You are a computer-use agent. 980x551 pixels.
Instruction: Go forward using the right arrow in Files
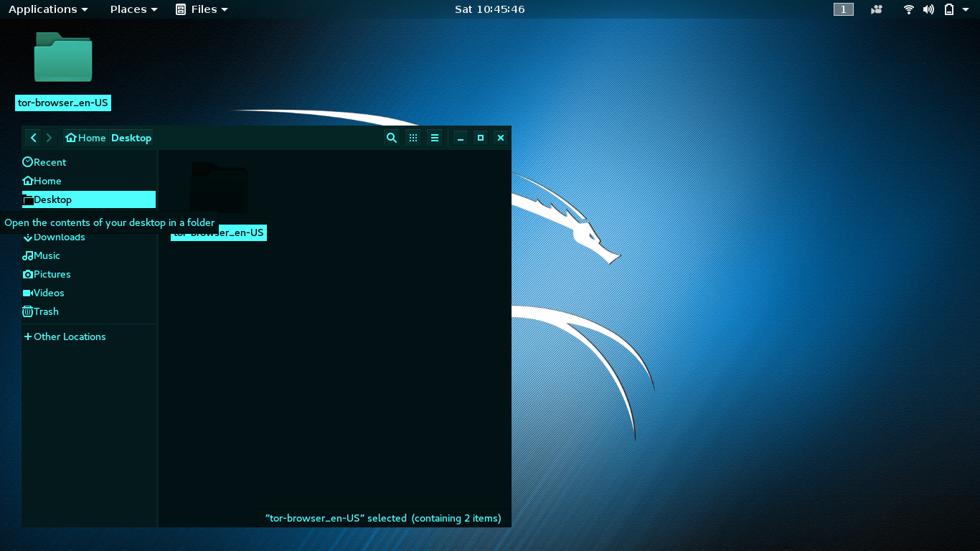[50, 138]
